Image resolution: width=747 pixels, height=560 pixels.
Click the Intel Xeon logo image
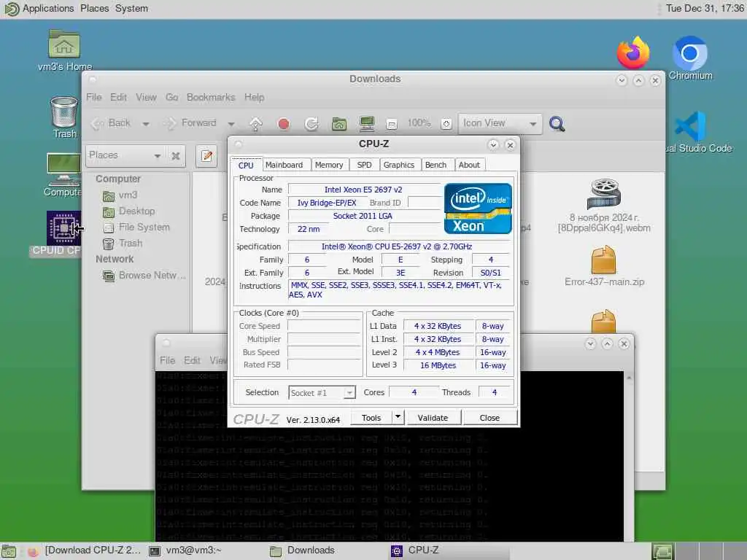478,209
